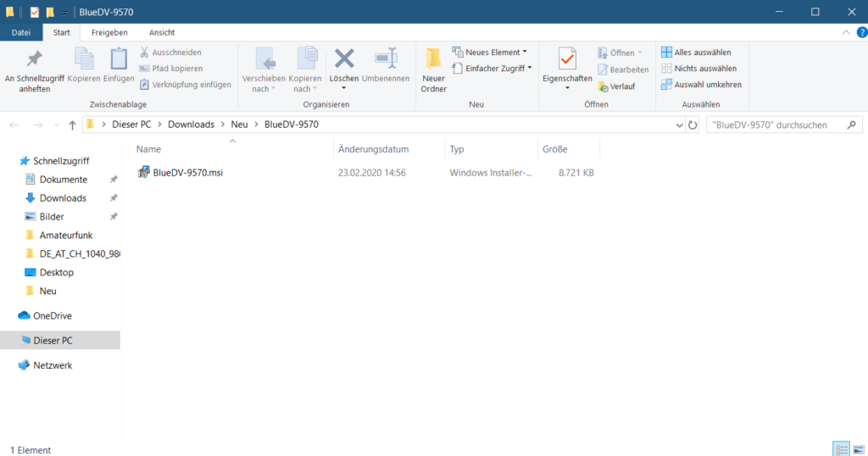Open Amateurfunk folder in navigation pane
868x456 pixels.
click(x=66, y=235)
